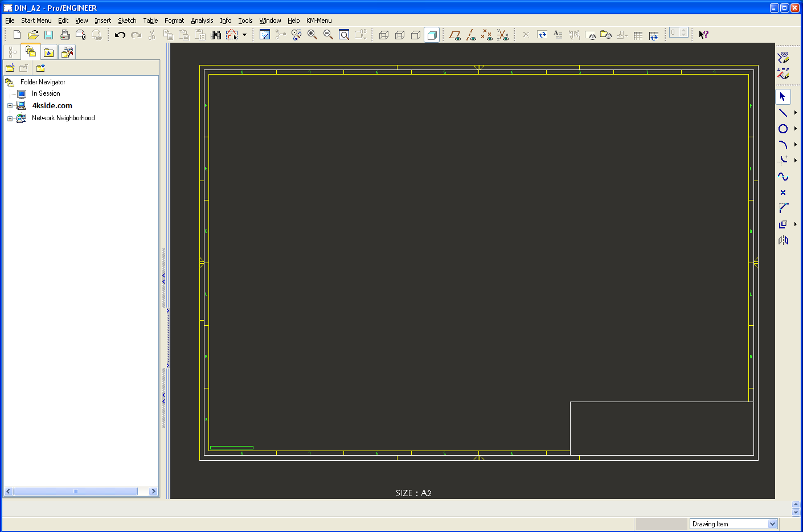Print the drawing with the printer icon
Viewport: 803px width, 532px height.
pyautogui.click(x=65, y=35)
